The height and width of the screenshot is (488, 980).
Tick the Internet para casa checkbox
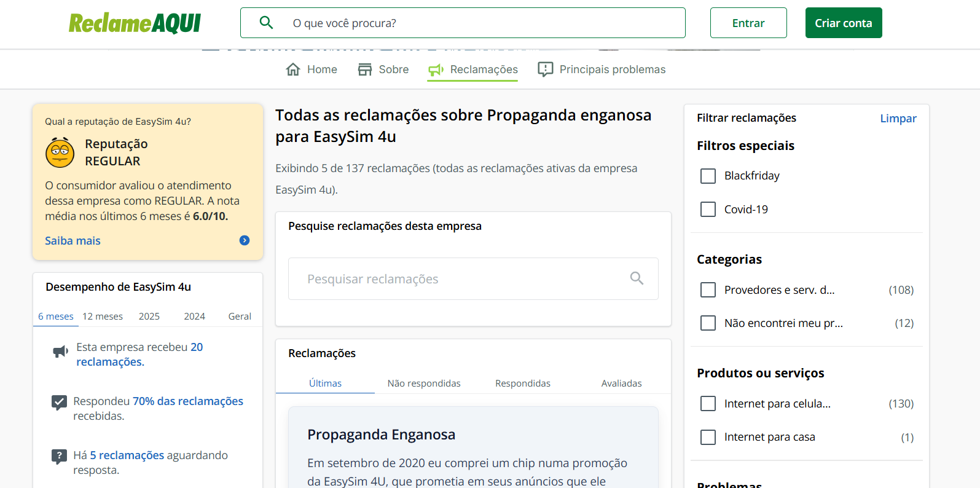tap(708, 437)
